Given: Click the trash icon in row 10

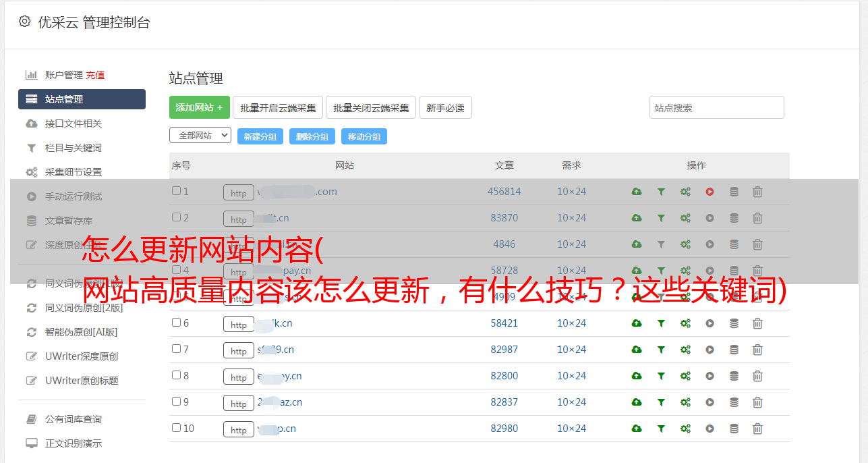Looking at the screenshot, I should (x=757, y=429).
